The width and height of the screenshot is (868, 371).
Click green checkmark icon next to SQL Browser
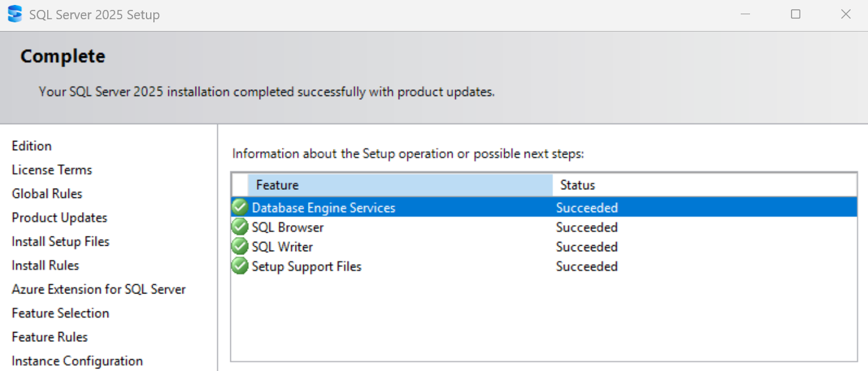click(240, 227)
